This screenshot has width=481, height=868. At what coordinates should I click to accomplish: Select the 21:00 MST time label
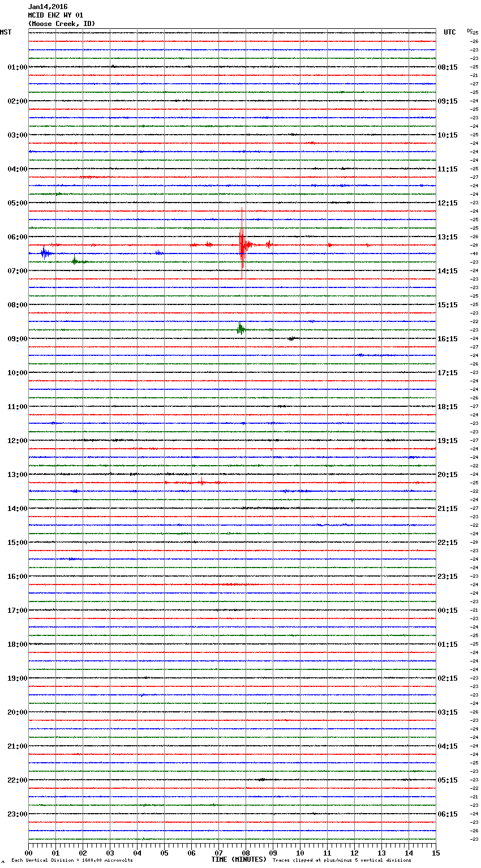coord(18,746)
